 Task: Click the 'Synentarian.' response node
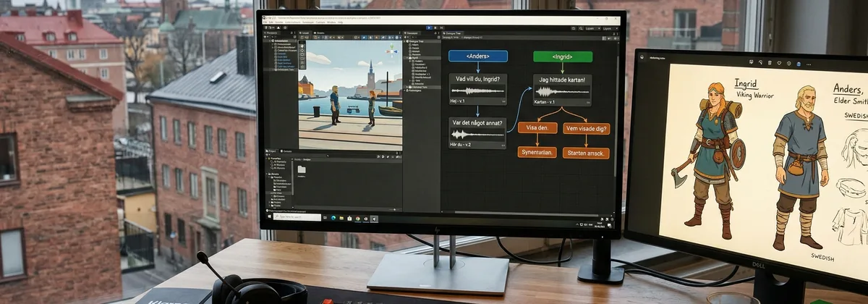537,153
